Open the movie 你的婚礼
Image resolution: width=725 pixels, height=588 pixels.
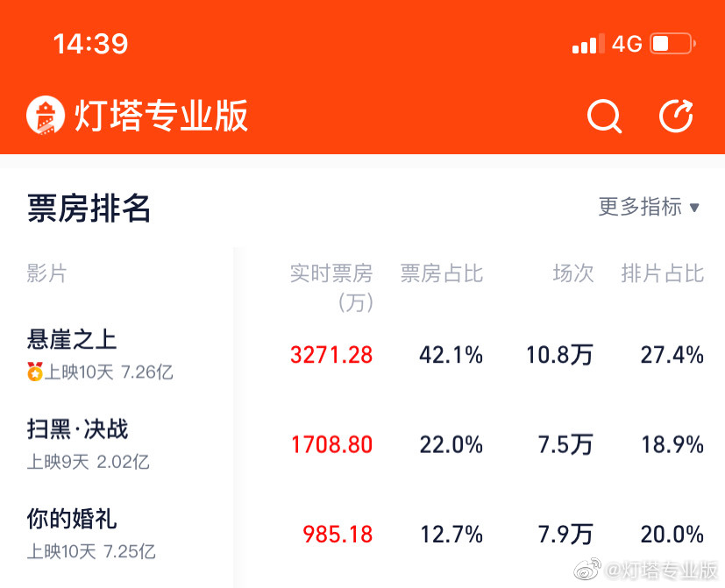coord(72,519)
